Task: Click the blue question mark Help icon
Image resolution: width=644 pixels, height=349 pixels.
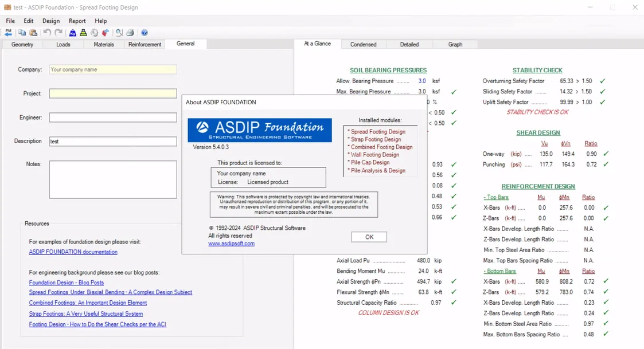Action: point(145,33)
